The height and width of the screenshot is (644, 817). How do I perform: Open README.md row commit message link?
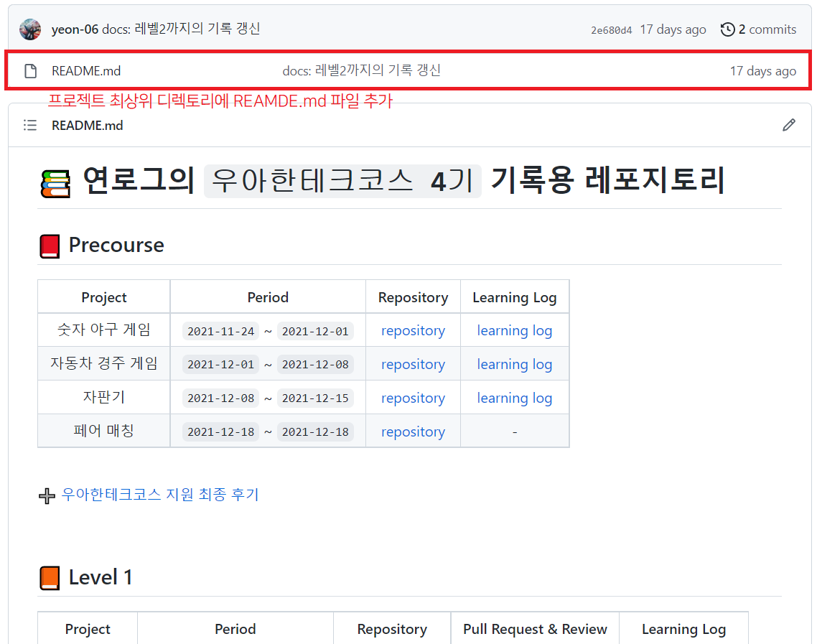tap(362, 70)
